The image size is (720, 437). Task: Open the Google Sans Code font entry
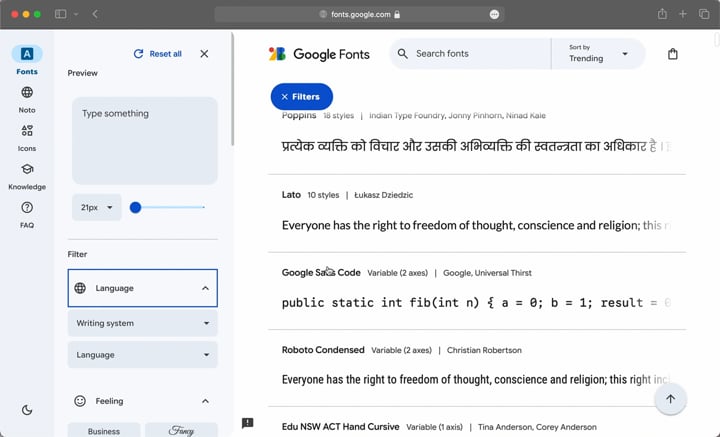[x=321, y=272]
